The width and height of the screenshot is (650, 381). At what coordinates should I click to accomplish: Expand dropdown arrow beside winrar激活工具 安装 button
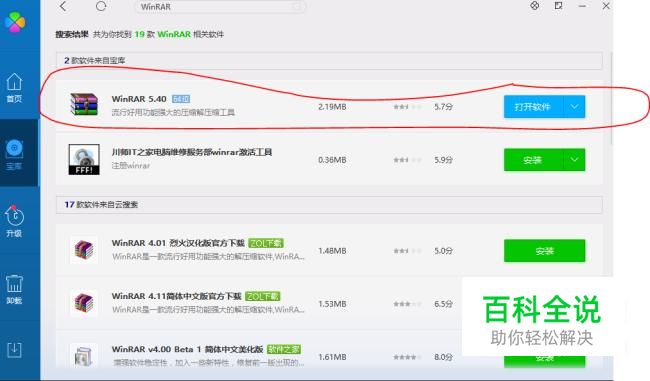point(575,160)
